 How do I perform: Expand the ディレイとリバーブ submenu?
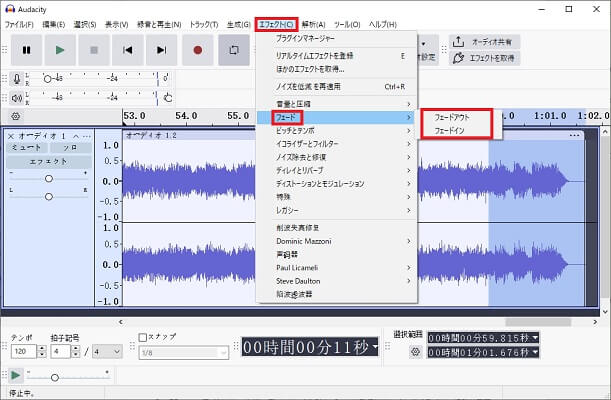pos(337,171)
